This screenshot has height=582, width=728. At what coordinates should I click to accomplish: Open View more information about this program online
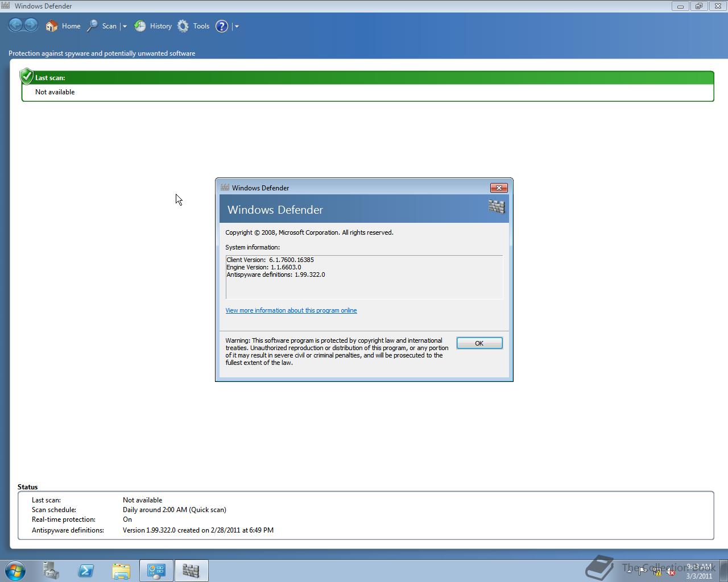pos(291,310)
